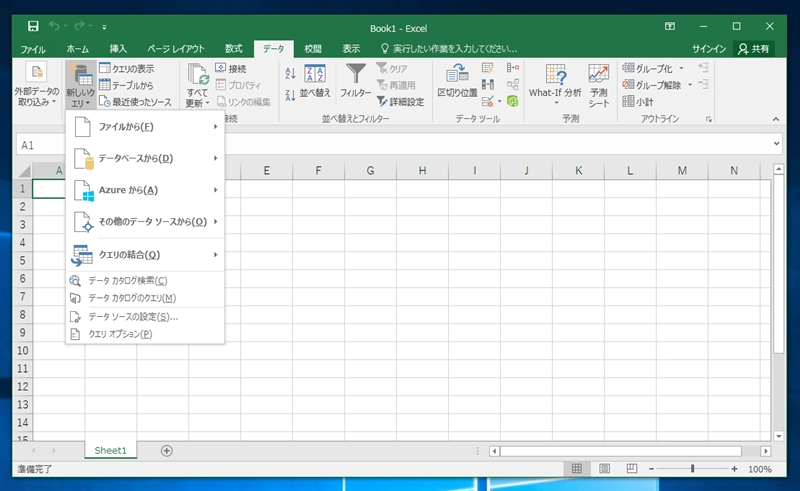Click 最近使ったソース button

pyautogui.click(x=135, y=102)
